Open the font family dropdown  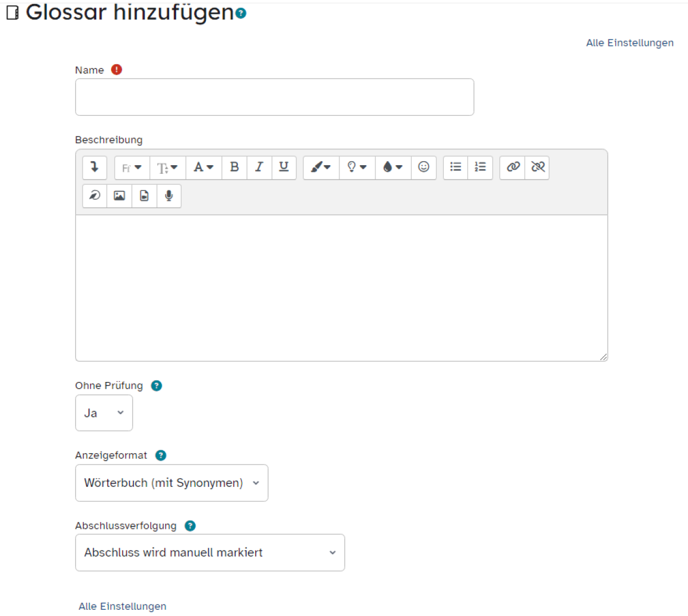[x=131, y=167]
